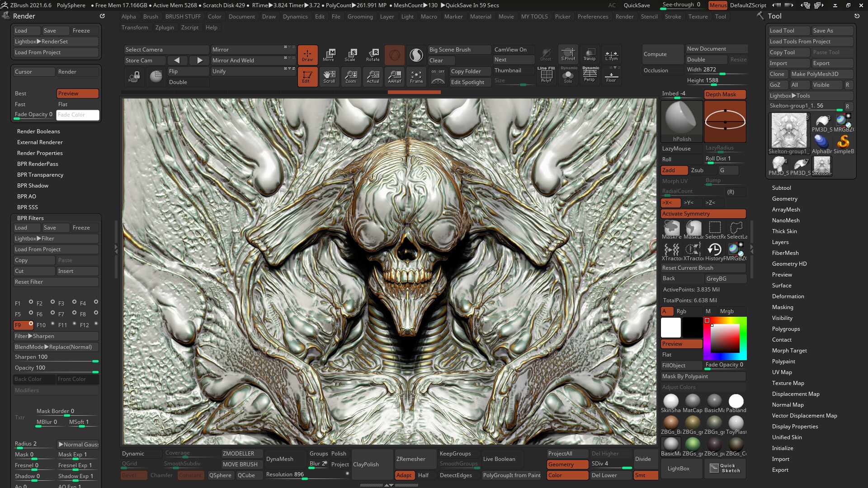Toggle Persp perspective icon
Screen dimensions: 868x488
(x=590, y=75)
